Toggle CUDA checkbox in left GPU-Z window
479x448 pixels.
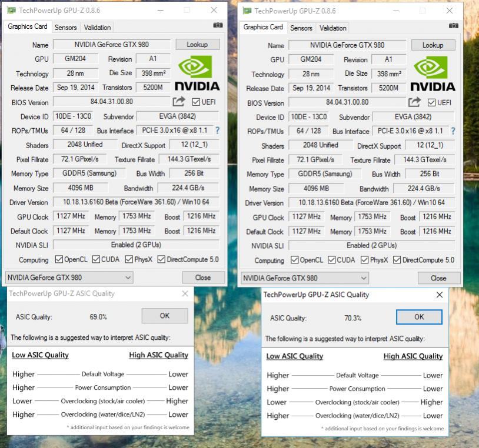point(96,259)
